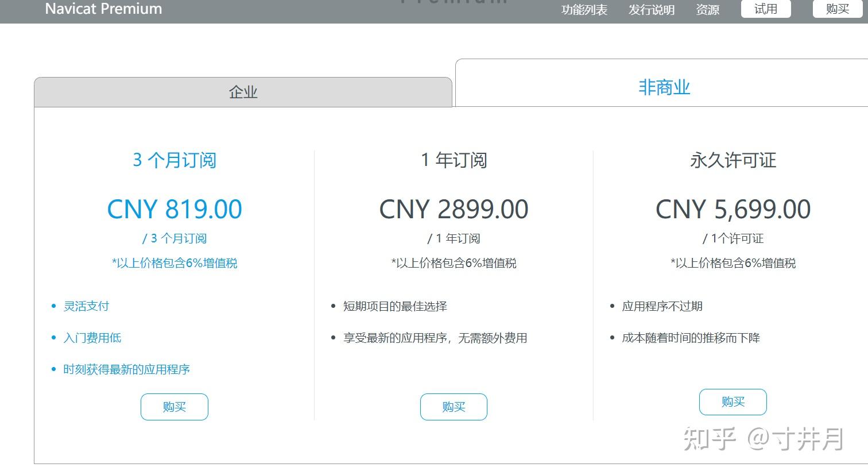Click the Navicat Premium title in header

(103, 9)
